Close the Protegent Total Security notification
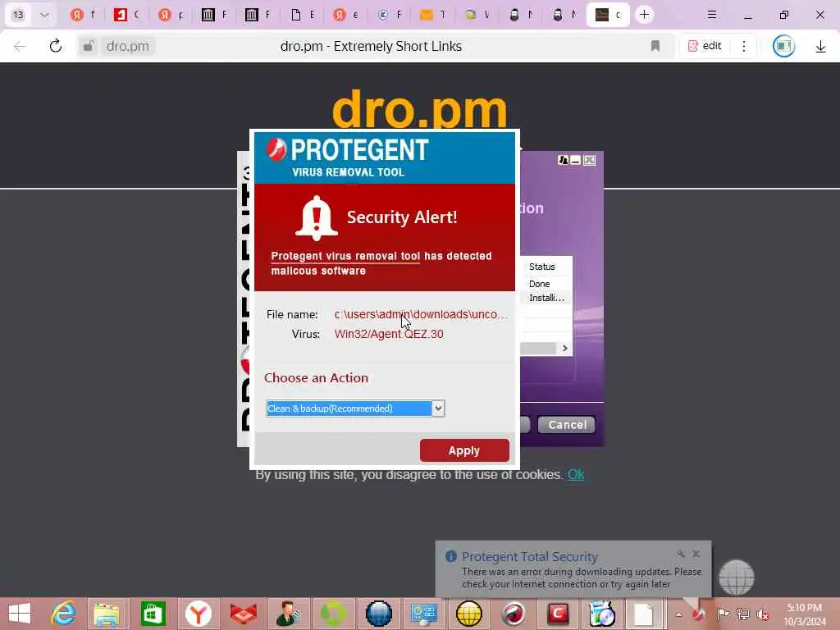 696,554
